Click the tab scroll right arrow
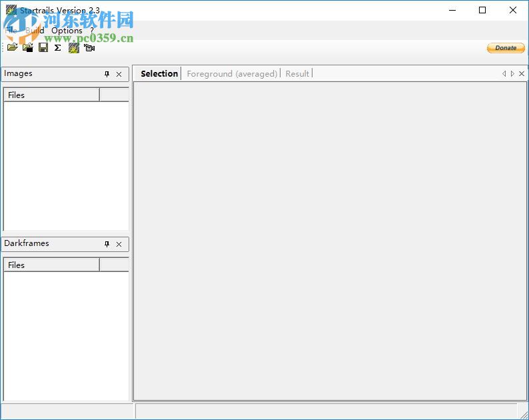This screenshot has height=420, width=529. pos(512,73)
